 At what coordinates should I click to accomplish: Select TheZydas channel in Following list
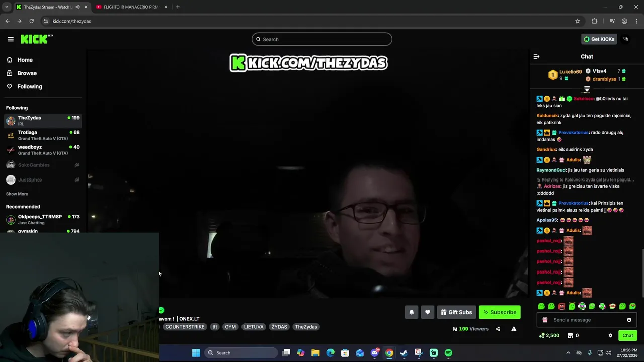point(43,120)
